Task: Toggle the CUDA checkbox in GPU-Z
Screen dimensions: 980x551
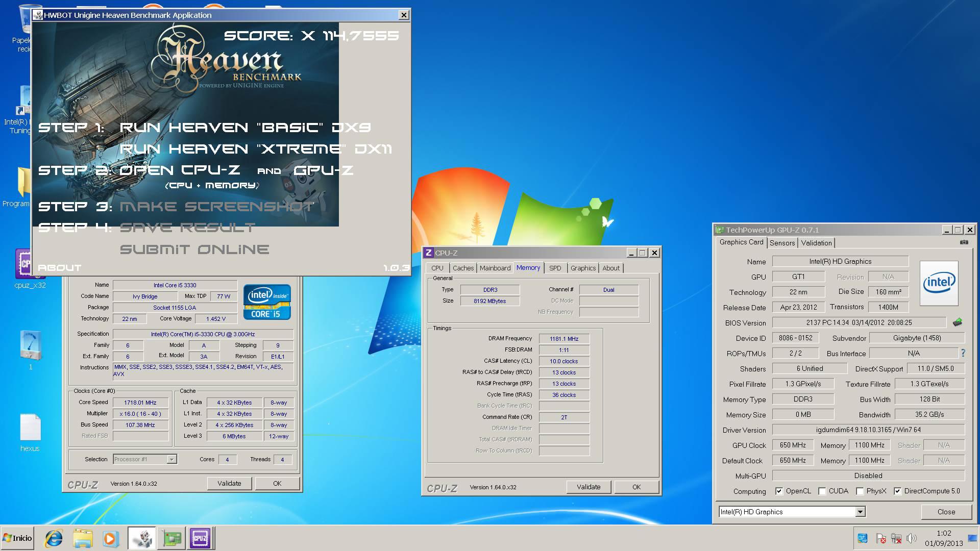Action: [822, 491]
